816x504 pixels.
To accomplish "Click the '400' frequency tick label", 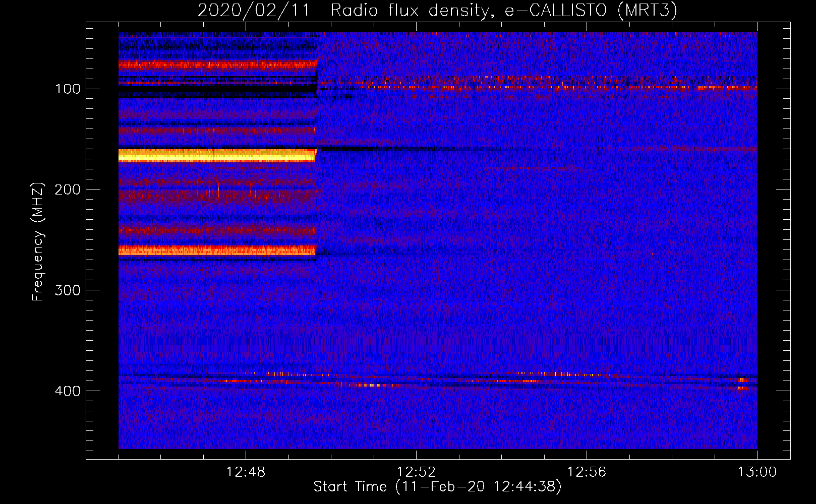I will [x=68, y=391].
